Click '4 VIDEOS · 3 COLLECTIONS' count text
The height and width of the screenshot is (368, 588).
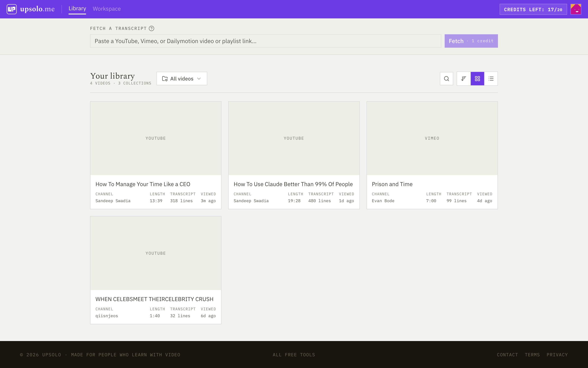(121, 83)
